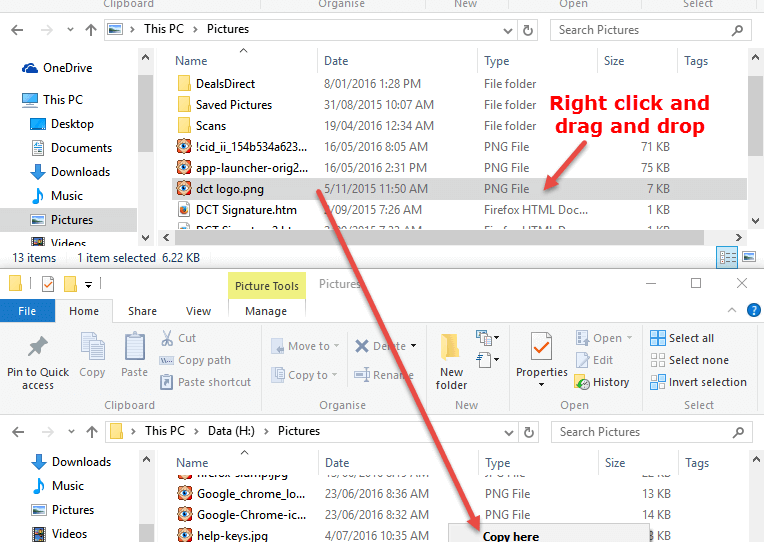Click the upper window Refresh button
This screenshot has height=542, width=764.
click(x=528, y=30)
